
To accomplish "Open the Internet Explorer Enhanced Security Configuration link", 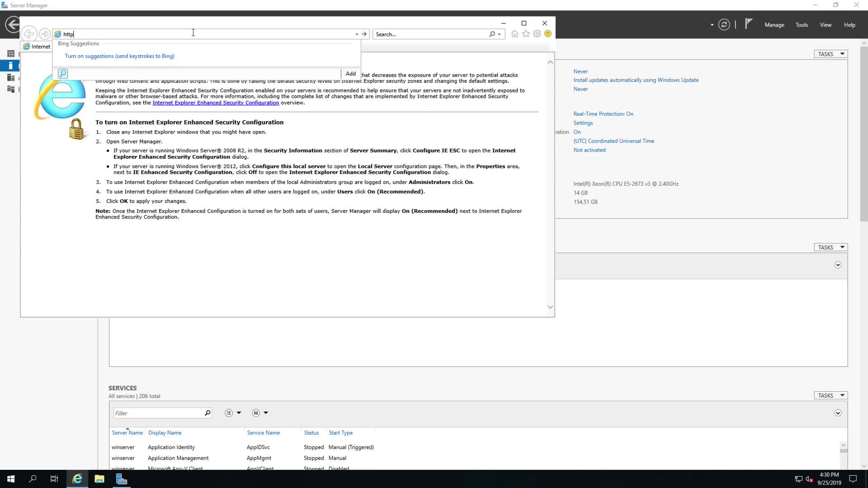I will pyautogui.click(x=216, y=103).
